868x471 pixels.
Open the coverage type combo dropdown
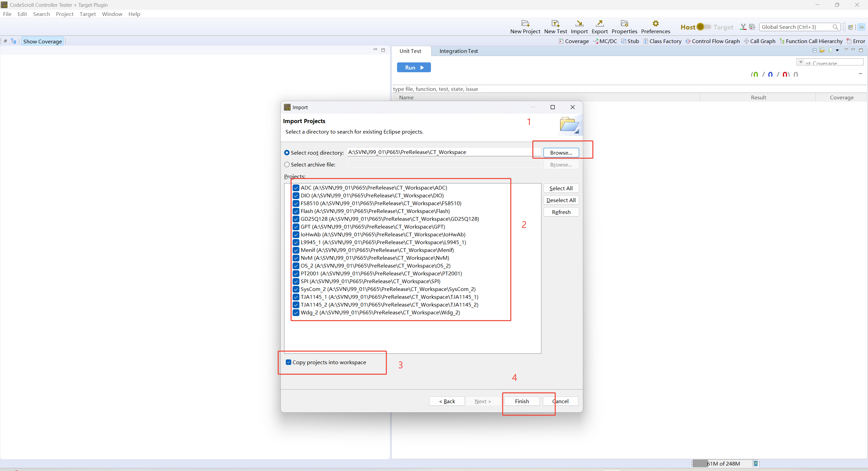(801, 62)
